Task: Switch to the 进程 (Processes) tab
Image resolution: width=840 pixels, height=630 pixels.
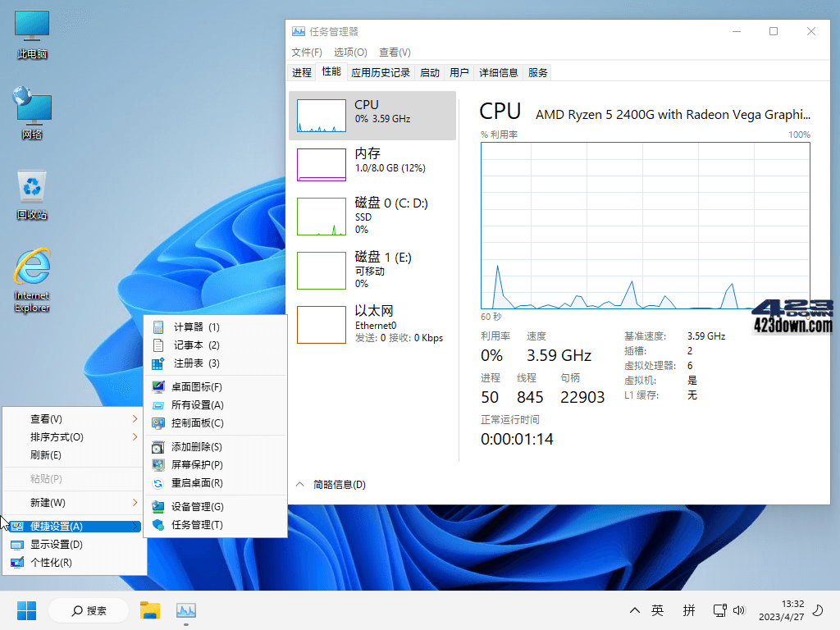Action: [x=300, y=72]
